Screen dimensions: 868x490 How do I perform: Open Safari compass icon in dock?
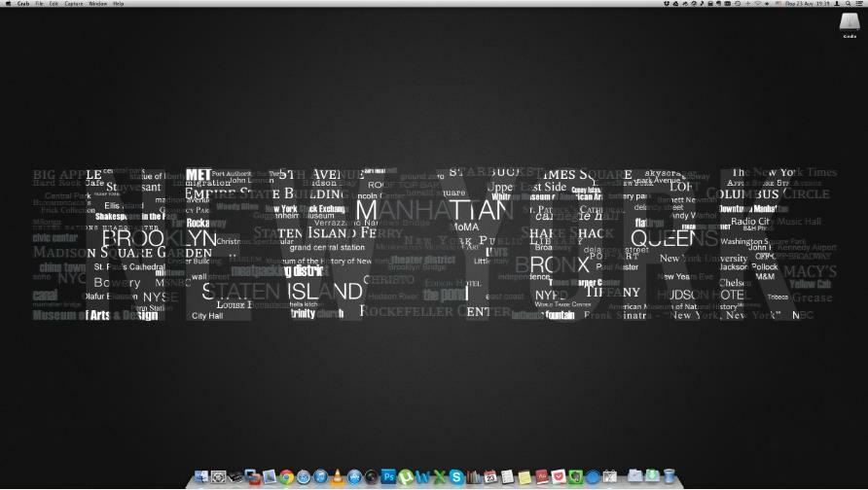304,476
